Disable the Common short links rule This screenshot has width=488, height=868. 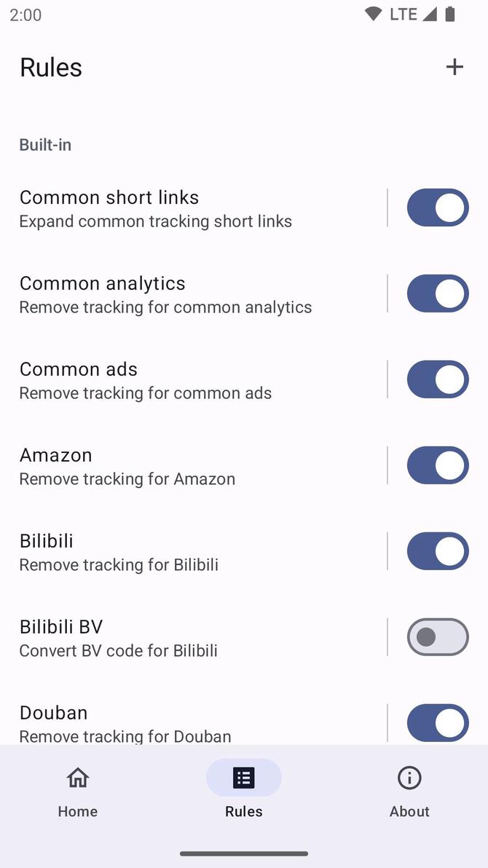click(437, 208)
